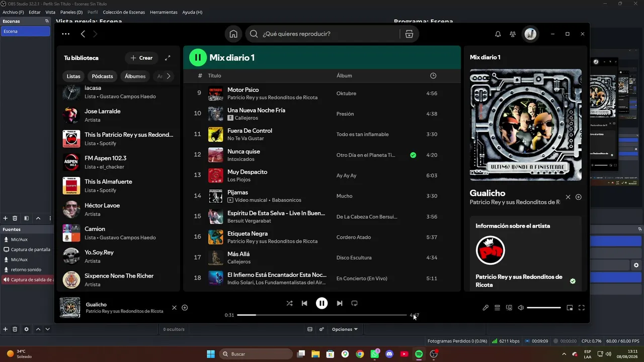Open Opciones dropdown in OBS
This screenshot has width=644, height=362.
coord(345,329)
